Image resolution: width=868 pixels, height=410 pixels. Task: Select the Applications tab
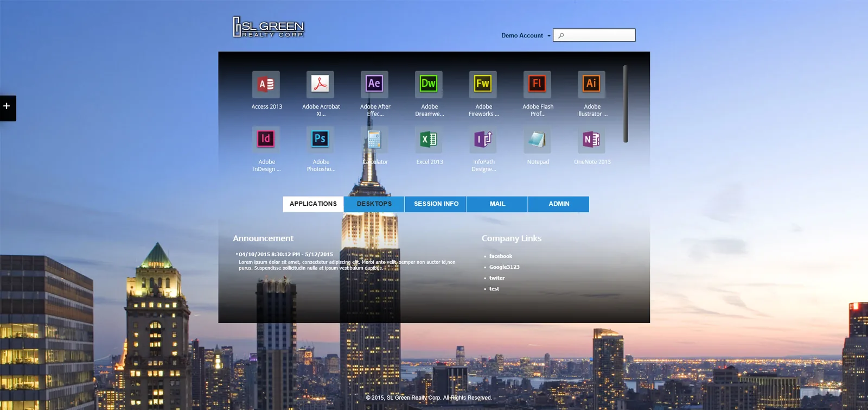click(313, 204)
